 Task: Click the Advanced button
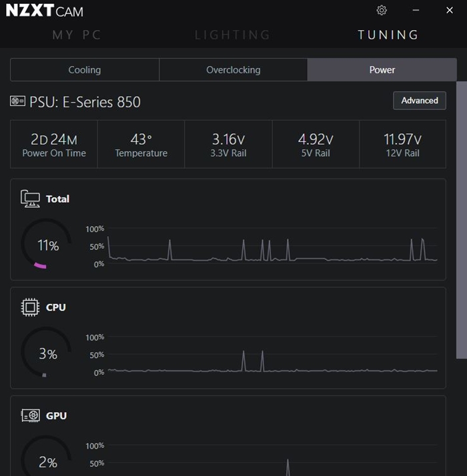(x=420, y=101)
